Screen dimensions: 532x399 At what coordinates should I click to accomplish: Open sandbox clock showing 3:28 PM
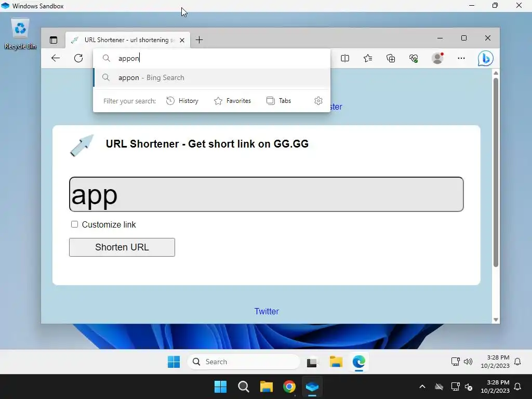pos(495,362)
